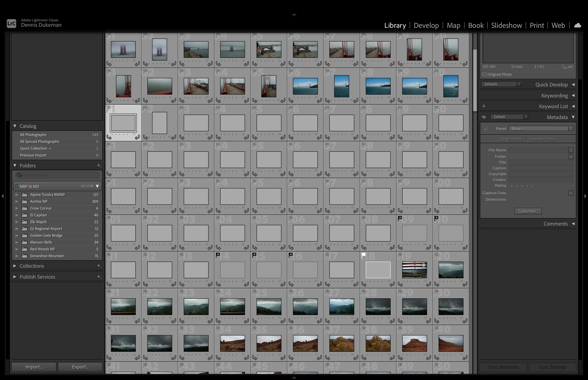Click the go-to-folder arrow icon in Metadata
588x380 pixels.
coord(571,156)
